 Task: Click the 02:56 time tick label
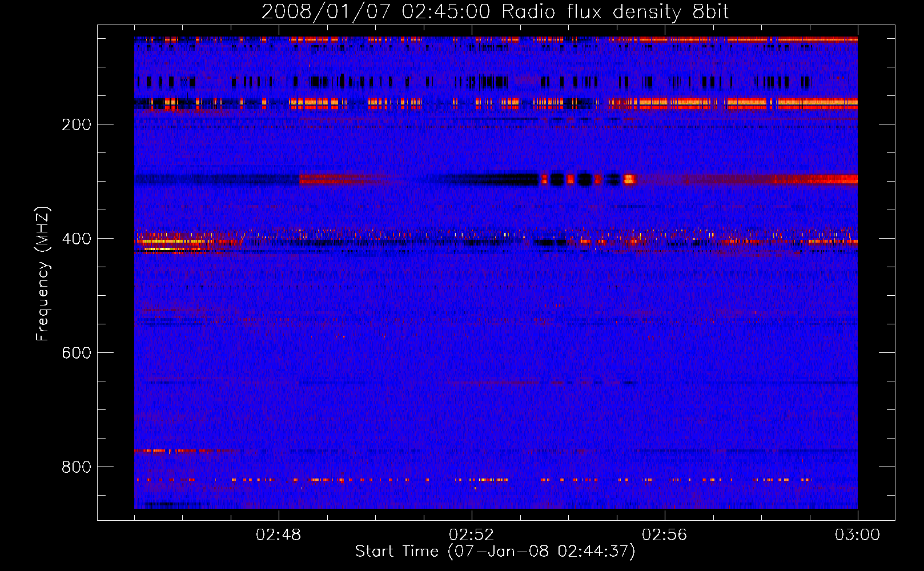tap(665, 535)
